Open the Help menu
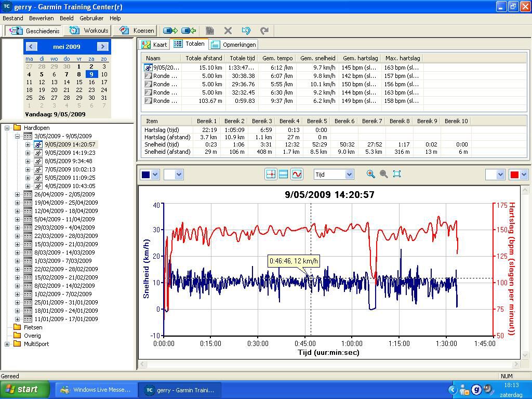 coord(115,18)
